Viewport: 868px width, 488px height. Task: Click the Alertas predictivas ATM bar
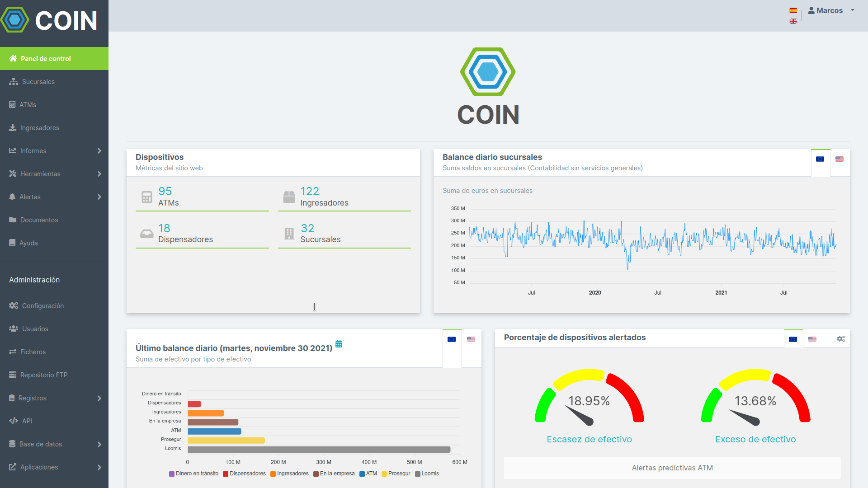(672, 468)
